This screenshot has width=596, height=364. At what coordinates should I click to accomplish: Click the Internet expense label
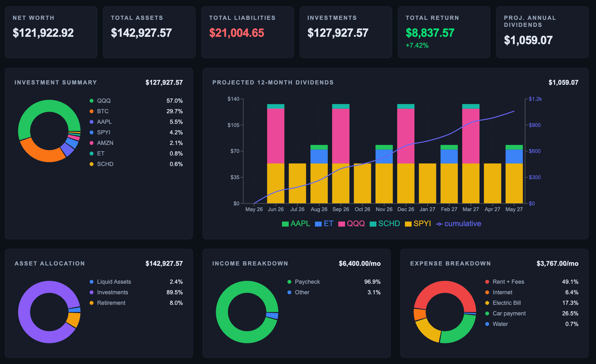coord(502,292)
